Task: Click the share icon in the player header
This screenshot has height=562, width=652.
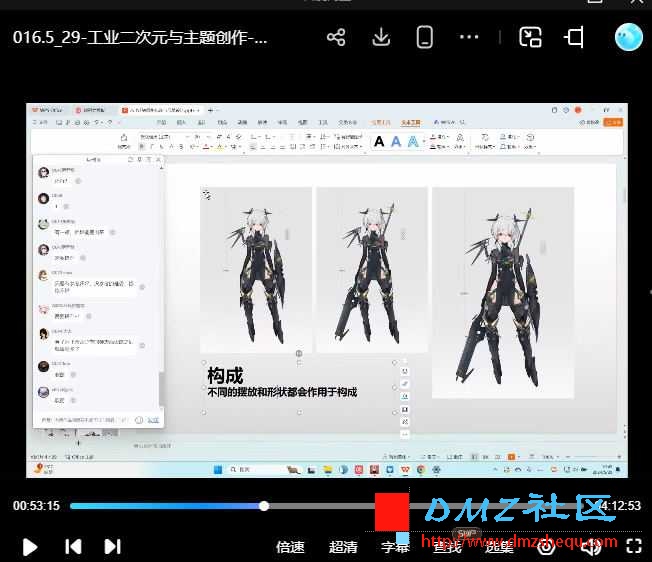Action: [x=336, y=37]
